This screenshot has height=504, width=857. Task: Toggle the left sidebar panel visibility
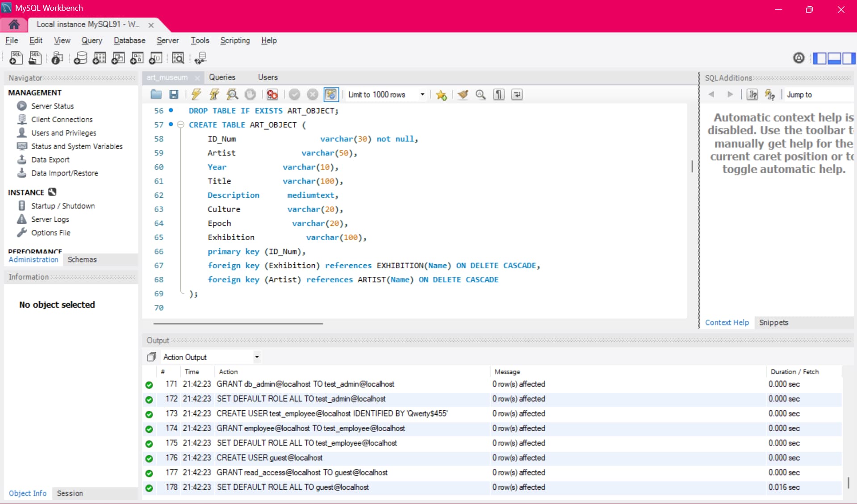pos(819,58)
